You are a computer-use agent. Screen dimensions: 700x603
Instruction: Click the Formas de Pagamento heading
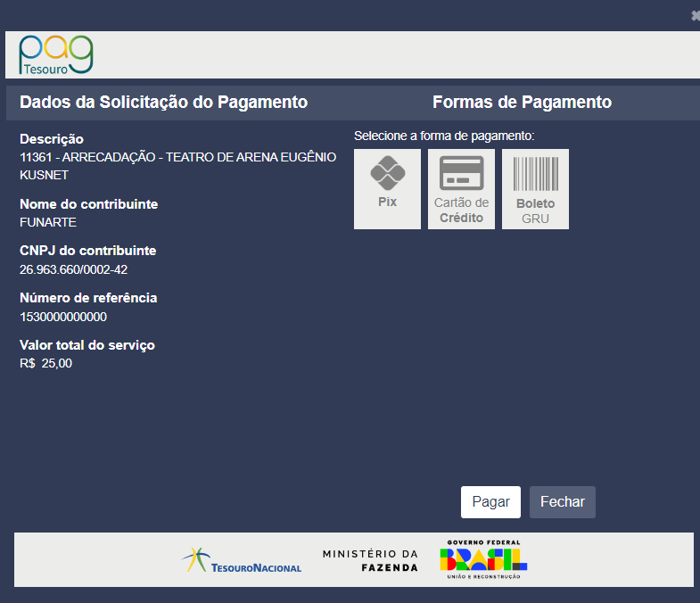[x=522, y=103]
